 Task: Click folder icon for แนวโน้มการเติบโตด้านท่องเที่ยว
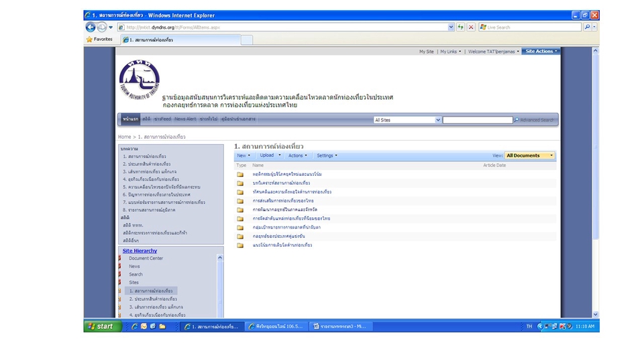click(x=240, y=245)
